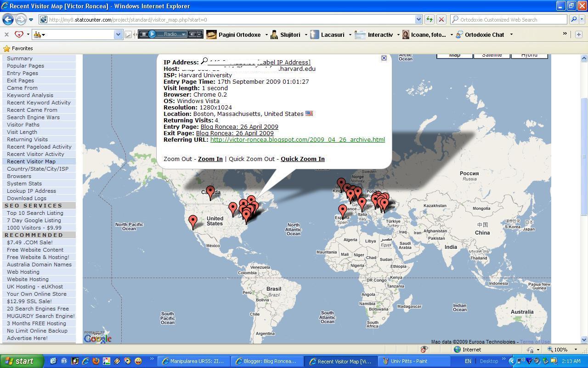Select the map marker over Spain
The height and width of the screenshot is (368, 588).
click(343, 211)
